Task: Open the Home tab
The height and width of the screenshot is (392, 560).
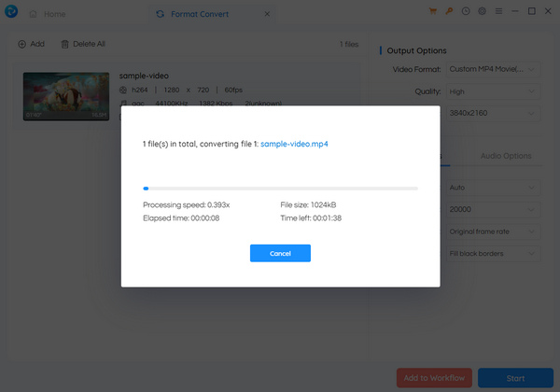Action: 48,14
